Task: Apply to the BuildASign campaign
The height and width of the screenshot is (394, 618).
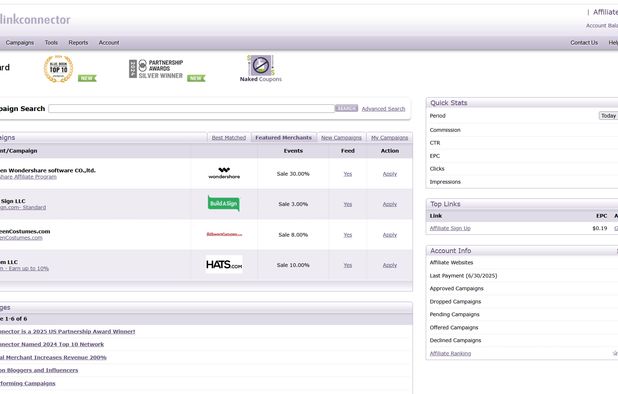Action: tap(390, 204)
